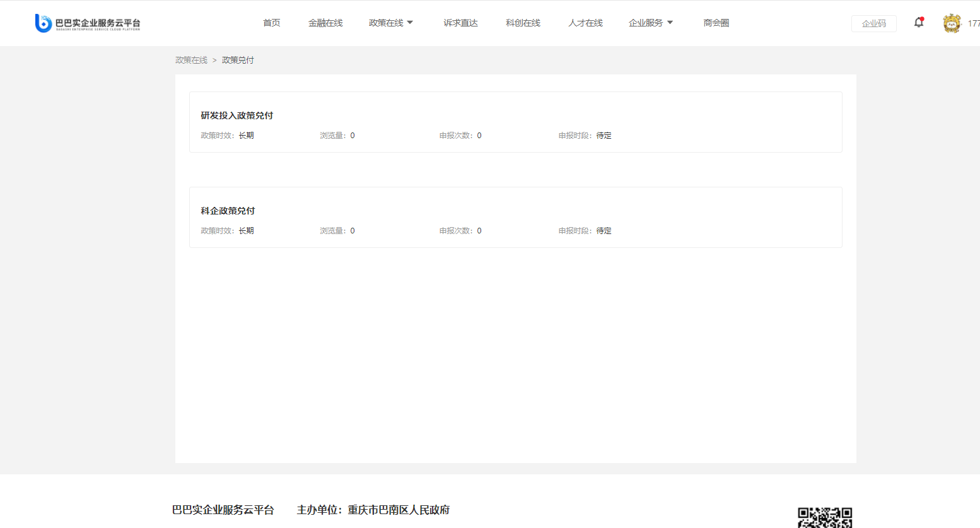The width and height of the screenshot is (980, 528).
Task: Click the 政策兑付 breadcrumb item
Action: [x=238, y=60]
